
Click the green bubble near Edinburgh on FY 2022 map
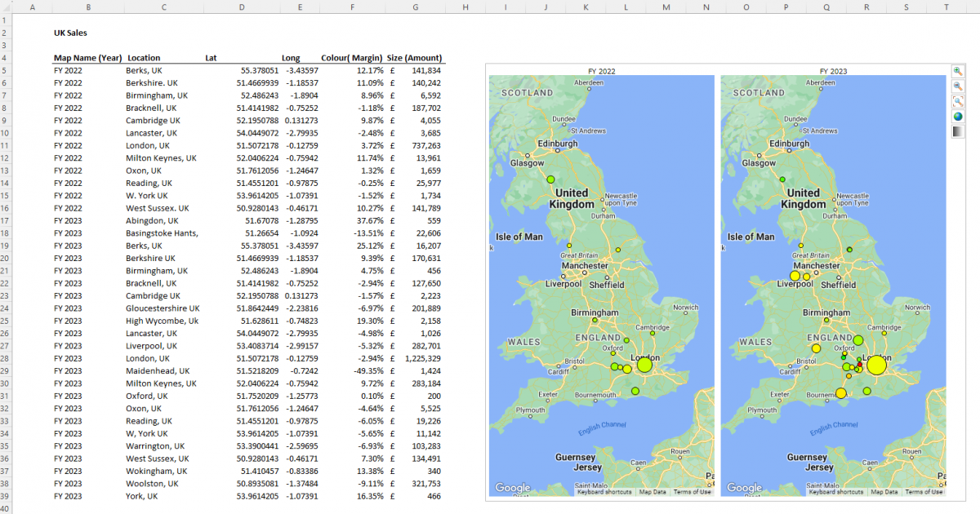[550, 178]
